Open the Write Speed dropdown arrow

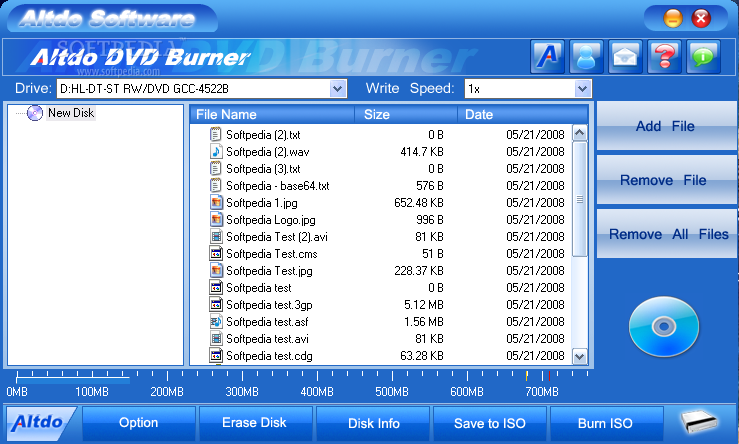tap(582, 89)
